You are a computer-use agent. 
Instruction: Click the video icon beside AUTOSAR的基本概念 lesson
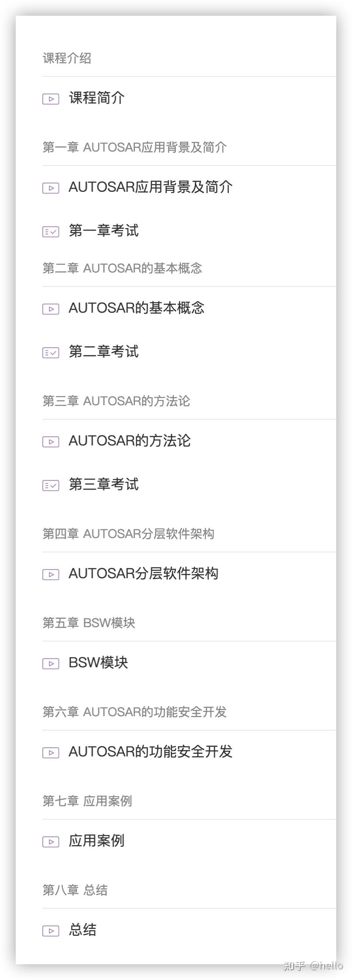[51, 309]
